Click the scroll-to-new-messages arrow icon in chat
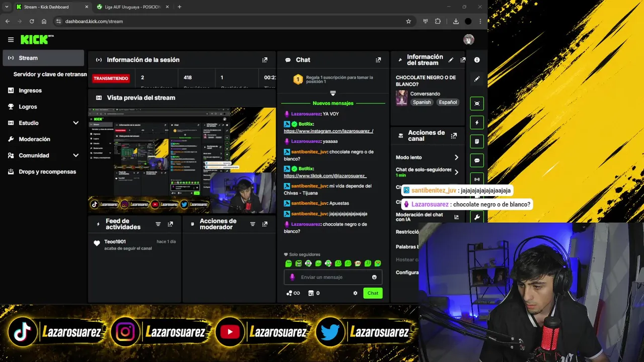The image size is (644, 362). 333,93
